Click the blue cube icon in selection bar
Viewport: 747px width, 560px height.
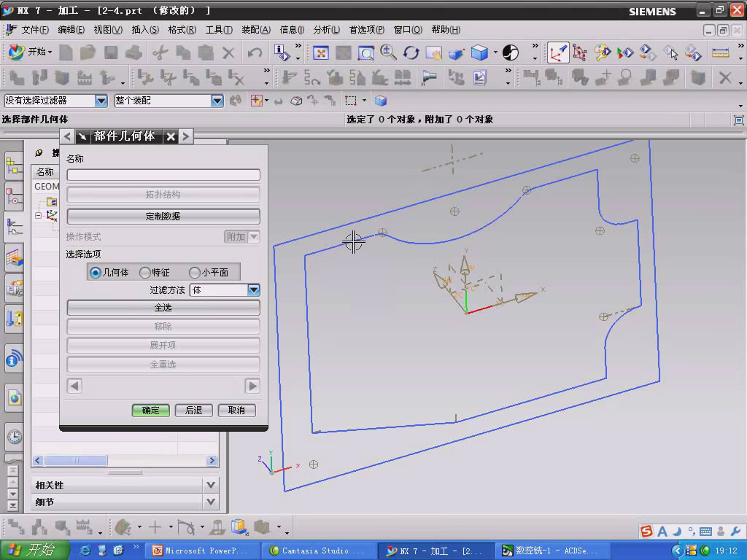(381, 101)
